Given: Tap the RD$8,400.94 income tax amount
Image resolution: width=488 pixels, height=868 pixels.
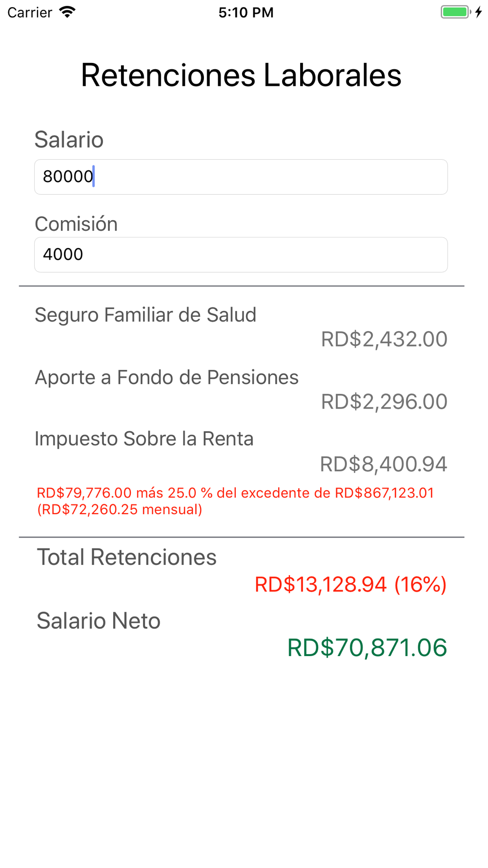Looking at the screenshot, I should (x=383, y=464).
